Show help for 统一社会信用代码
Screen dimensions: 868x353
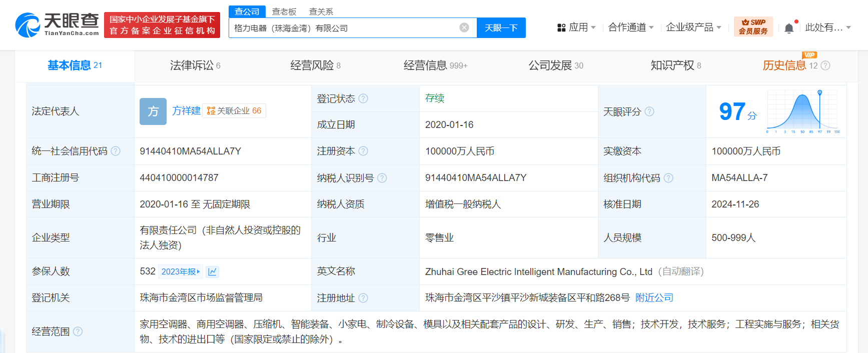[x=116, y=151]
